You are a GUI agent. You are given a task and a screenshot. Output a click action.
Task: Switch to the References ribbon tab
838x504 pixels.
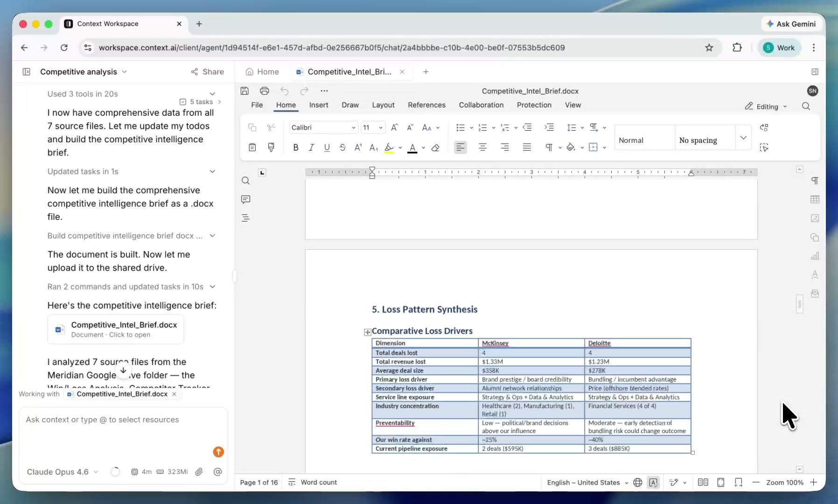pyautogui.click(x=426, y=105)
